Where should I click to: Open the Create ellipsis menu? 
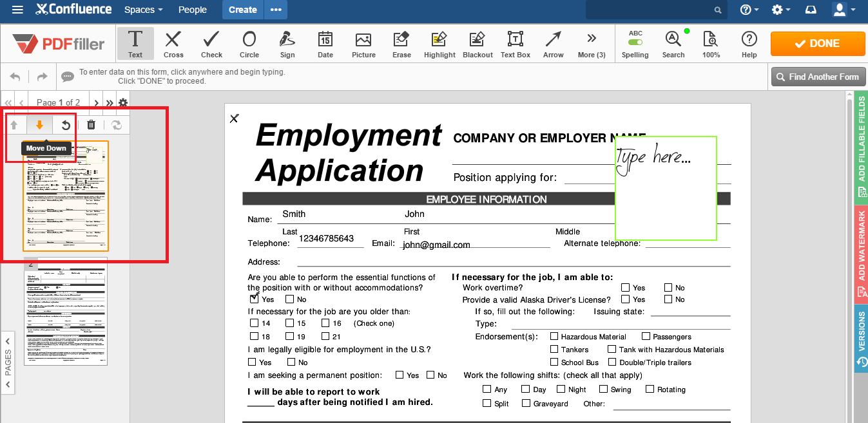[276, 10]
